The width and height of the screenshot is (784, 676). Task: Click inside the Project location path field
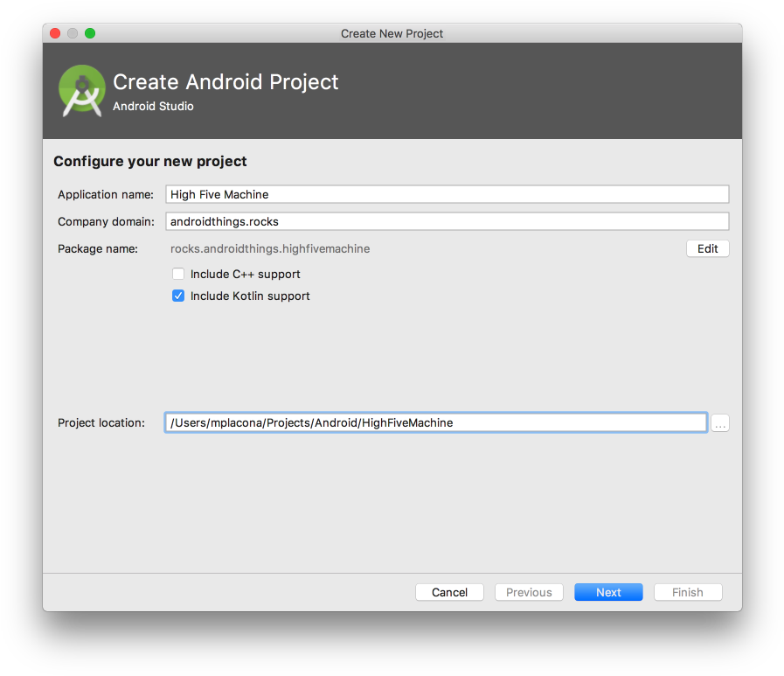[x=435, y=423]
